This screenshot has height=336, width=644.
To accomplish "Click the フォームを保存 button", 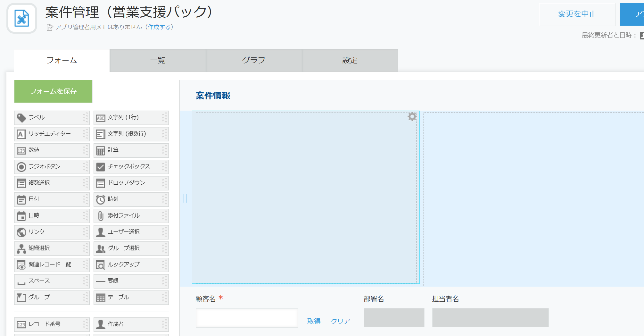I will pyautogui.click(x=53, y=91).
